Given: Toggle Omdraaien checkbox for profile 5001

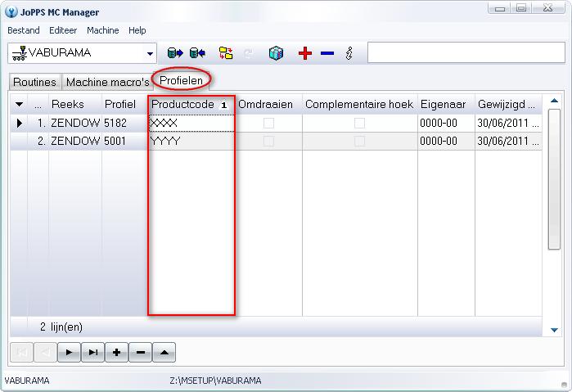Looking at the screenshot, I should [268, 141].
